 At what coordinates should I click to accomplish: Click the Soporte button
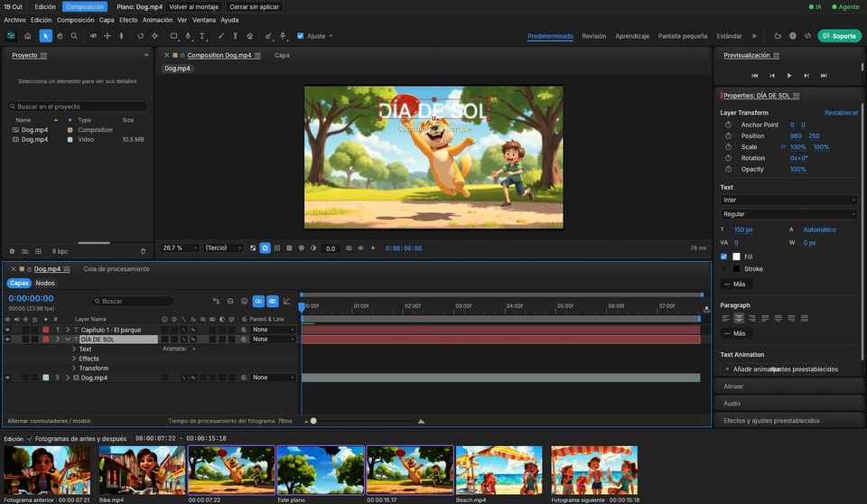839,36
